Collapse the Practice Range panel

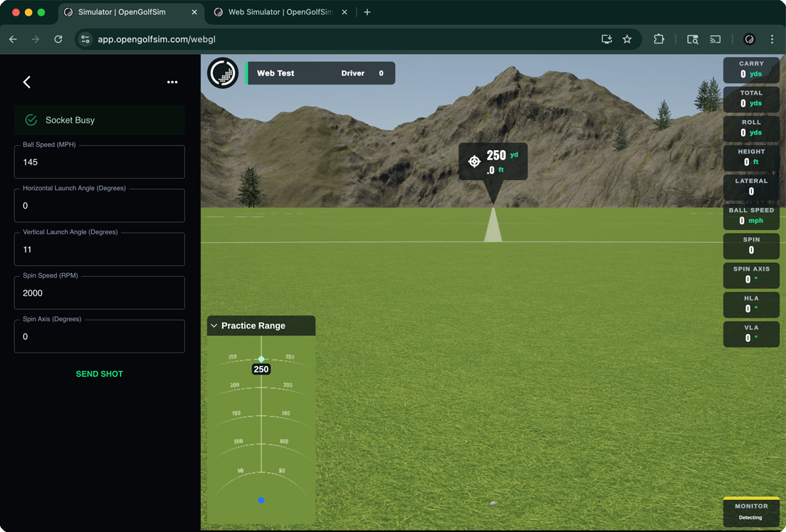pyautogui.click(x=214, y=325)
